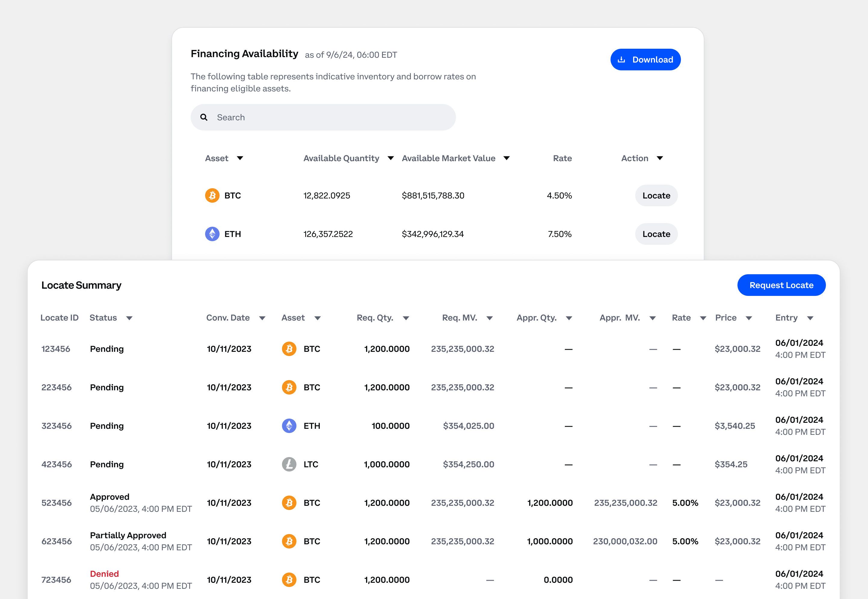Click the BTC icon in Financing Availability
868x599 pixels.
(x=212, y=195)
